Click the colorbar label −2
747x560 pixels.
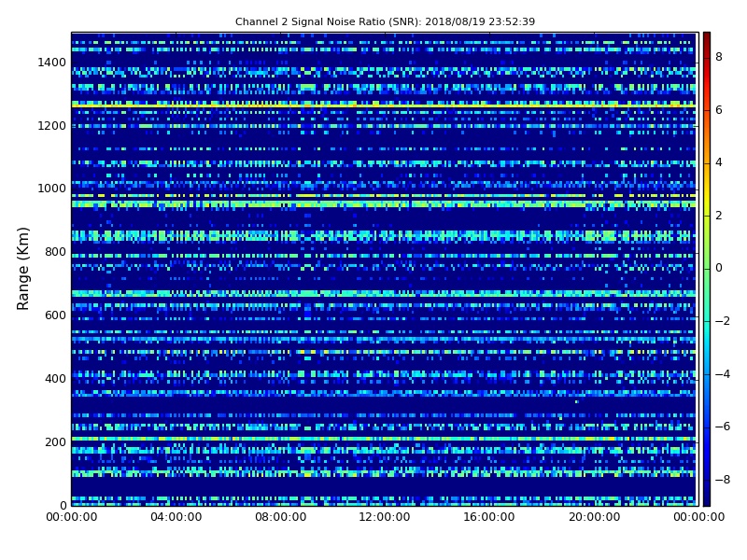723,321
